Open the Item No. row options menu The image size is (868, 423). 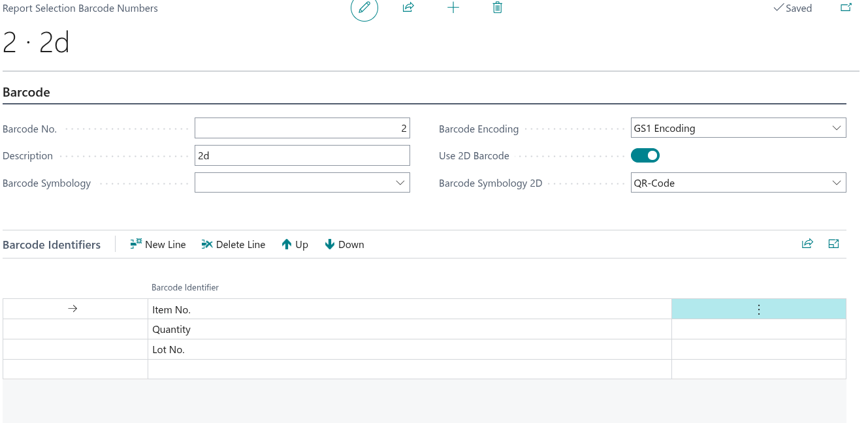[x=758, y=309]
